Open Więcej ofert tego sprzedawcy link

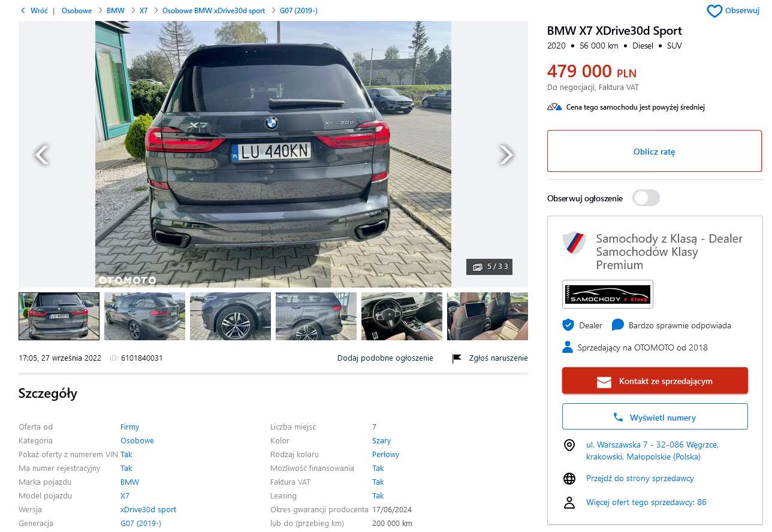[646, 503]
